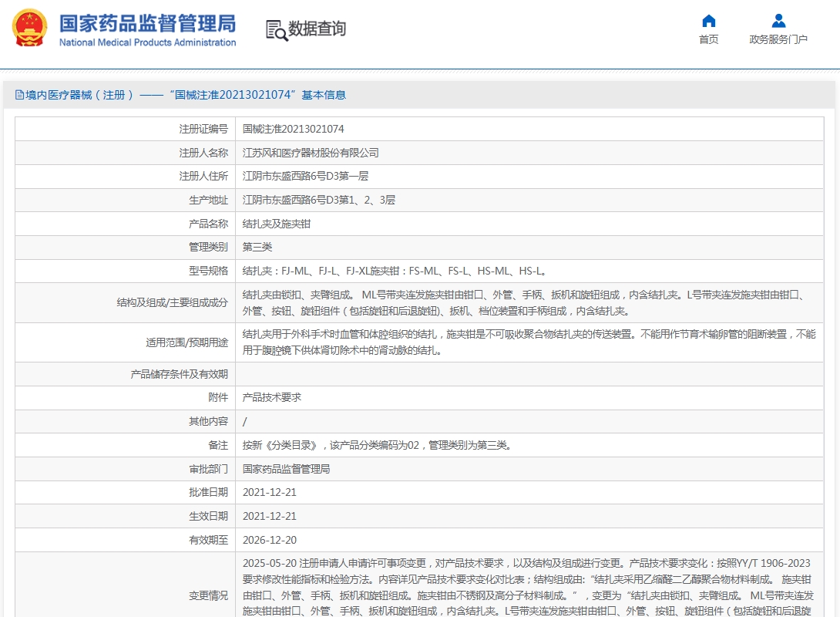The height and width of the screenshot is (617, 840).
Task: Select product name 结扎夹及施夹钳
Action: 277,224
